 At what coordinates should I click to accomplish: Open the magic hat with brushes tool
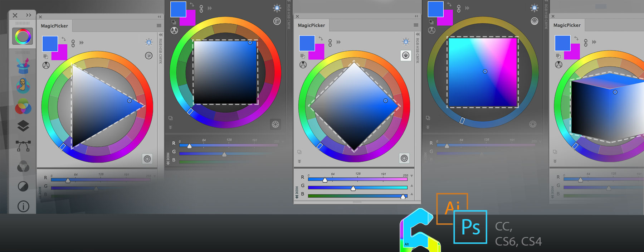point(23,66)
